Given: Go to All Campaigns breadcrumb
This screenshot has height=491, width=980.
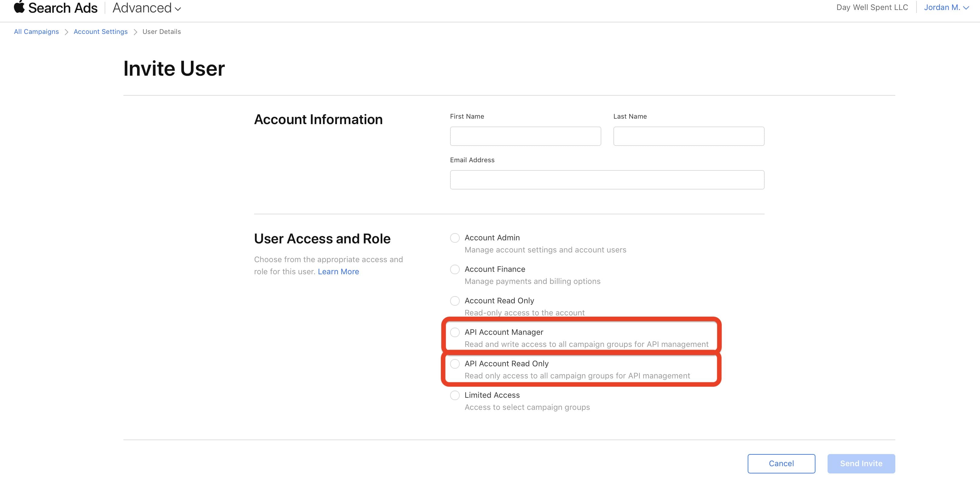Looking at the screenshot, I should (36, 31).
